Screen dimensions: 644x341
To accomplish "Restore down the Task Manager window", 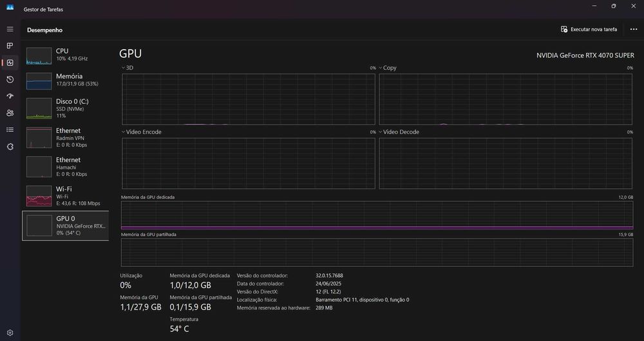I will coord(614,6).
